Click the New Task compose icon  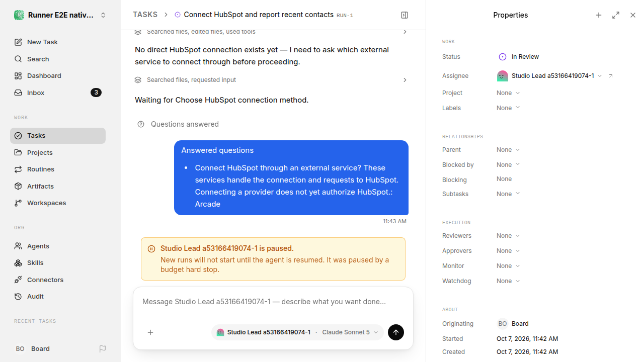18,42
